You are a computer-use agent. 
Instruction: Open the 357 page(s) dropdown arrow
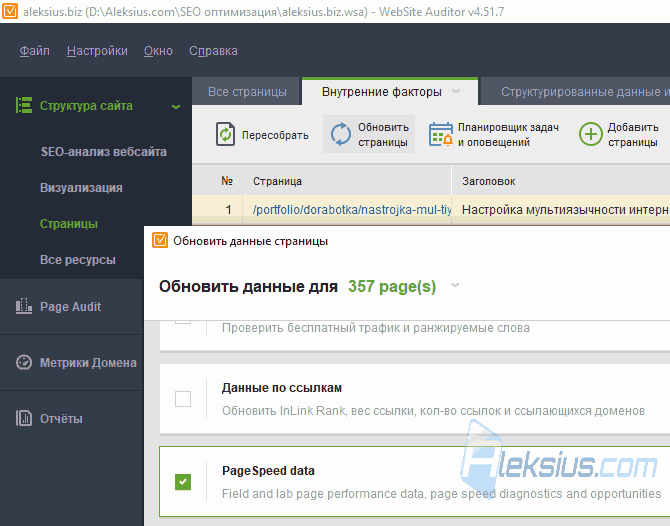click(455, 285)
